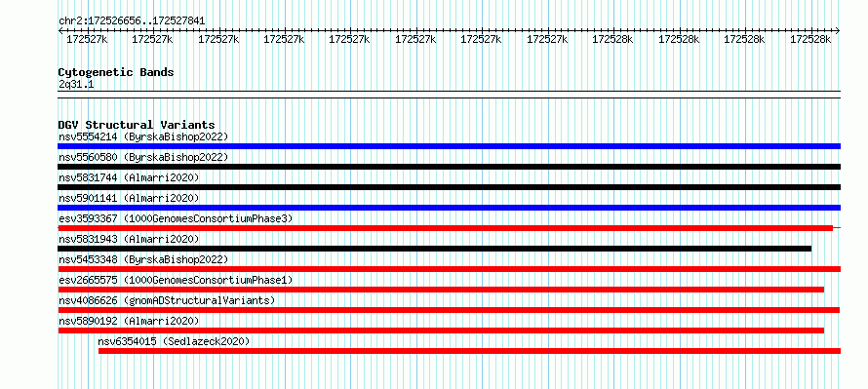
Task: Select the red bar under nsv4086626
Action: tap(449, 310)
